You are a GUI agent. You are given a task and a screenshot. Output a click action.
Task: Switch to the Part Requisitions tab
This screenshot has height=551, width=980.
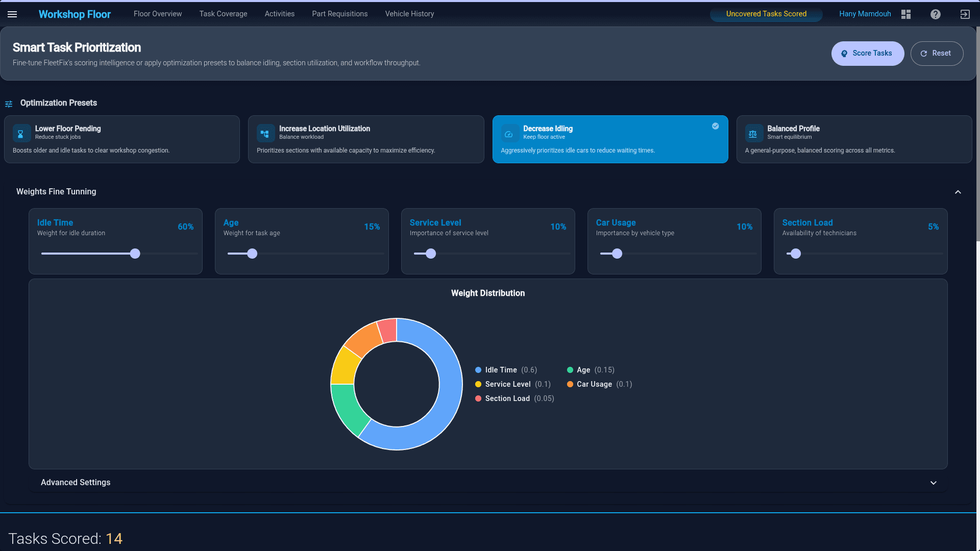tap(339, 14)
